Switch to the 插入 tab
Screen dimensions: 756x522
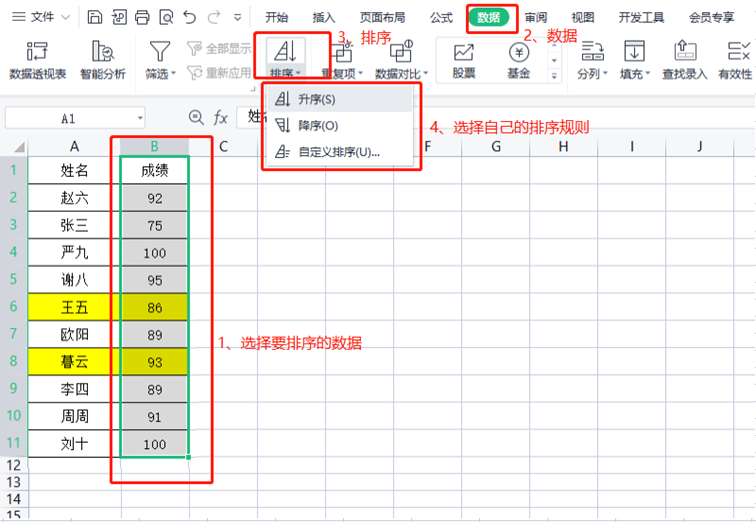click(324, 18)
